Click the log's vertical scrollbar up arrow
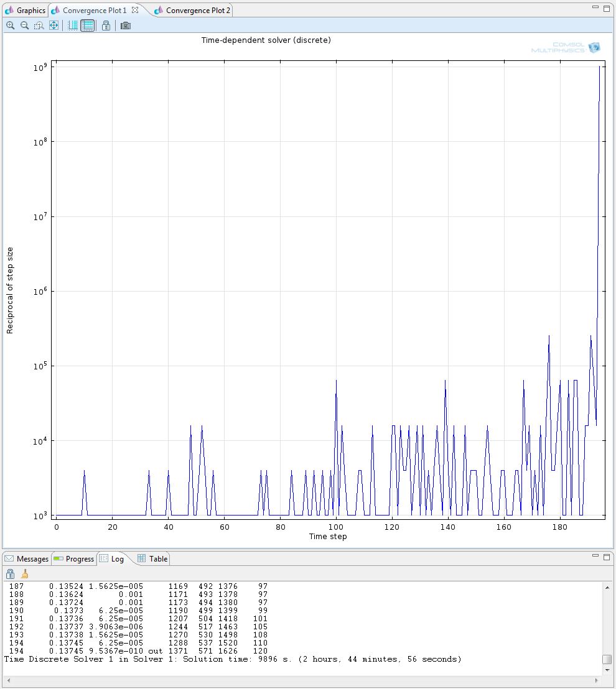The width and height of the screenshot is (616, 689). (x=607, y=588)
